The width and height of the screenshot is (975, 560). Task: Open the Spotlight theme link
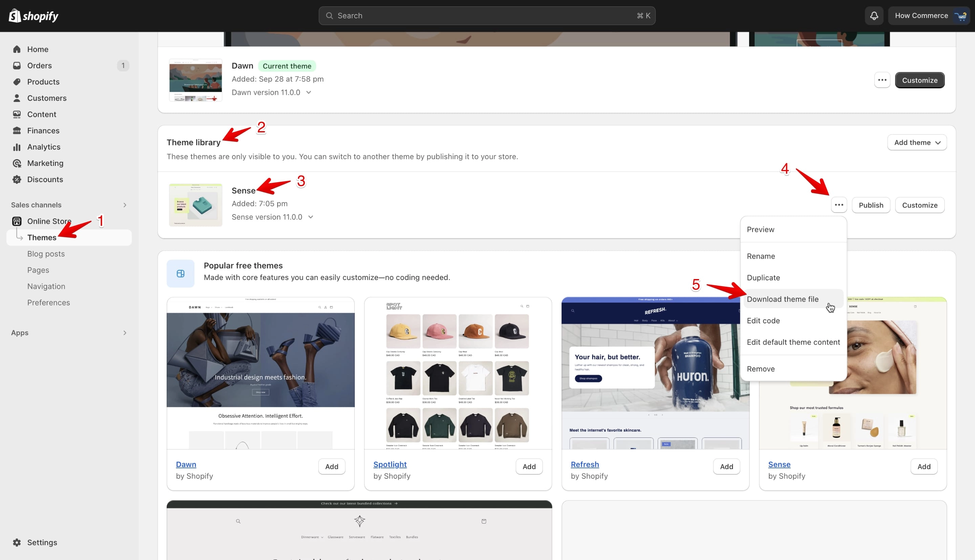(390, 464)
